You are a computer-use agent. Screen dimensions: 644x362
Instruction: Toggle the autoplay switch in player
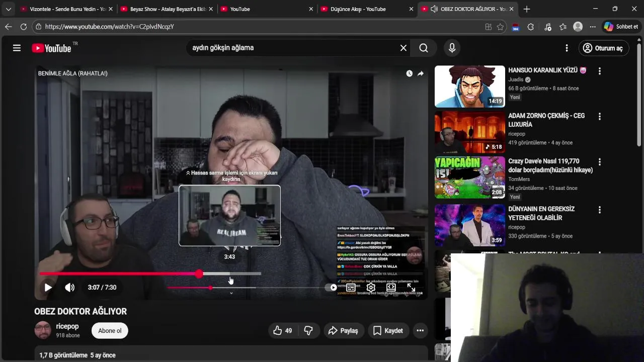[331, 288]
